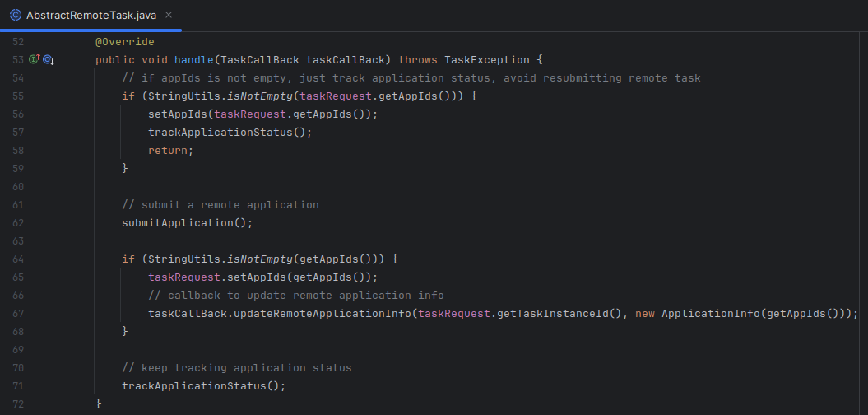Click the public keyword on line 53
The height and width of the screenshot is (415, 868).
pos(115,60)
